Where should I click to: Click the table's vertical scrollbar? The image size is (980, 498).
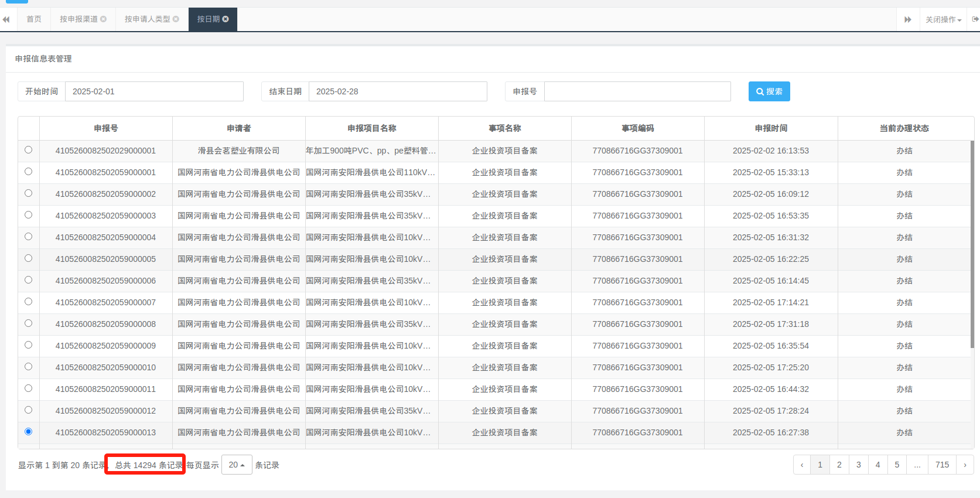972,246
